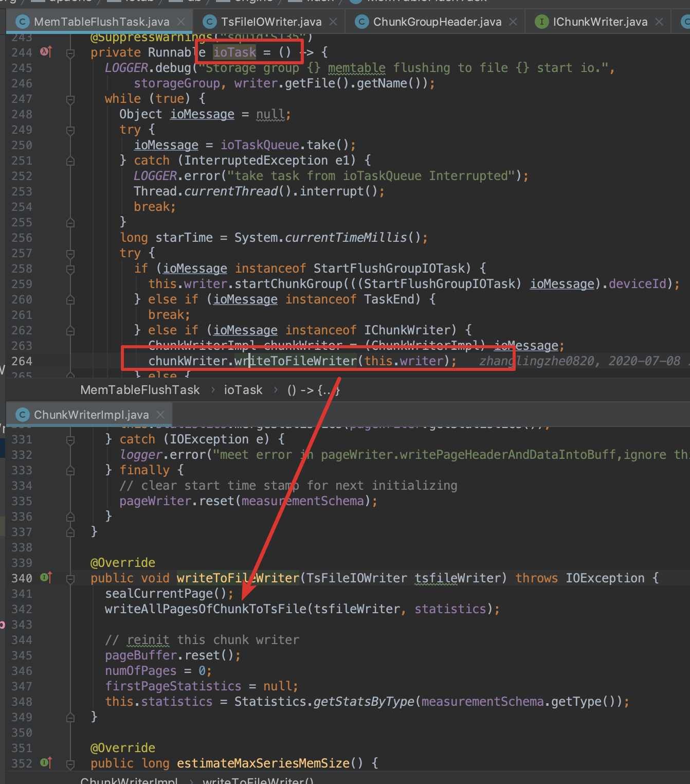Collapse the try block fold at line 257
Viewport: 690px width, 784px height.
point(70,253)
